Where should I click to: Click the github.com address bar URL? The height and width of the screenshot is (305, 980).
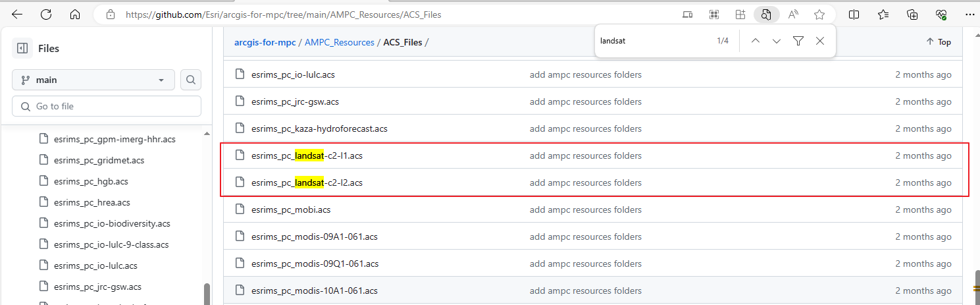(284, 14)
